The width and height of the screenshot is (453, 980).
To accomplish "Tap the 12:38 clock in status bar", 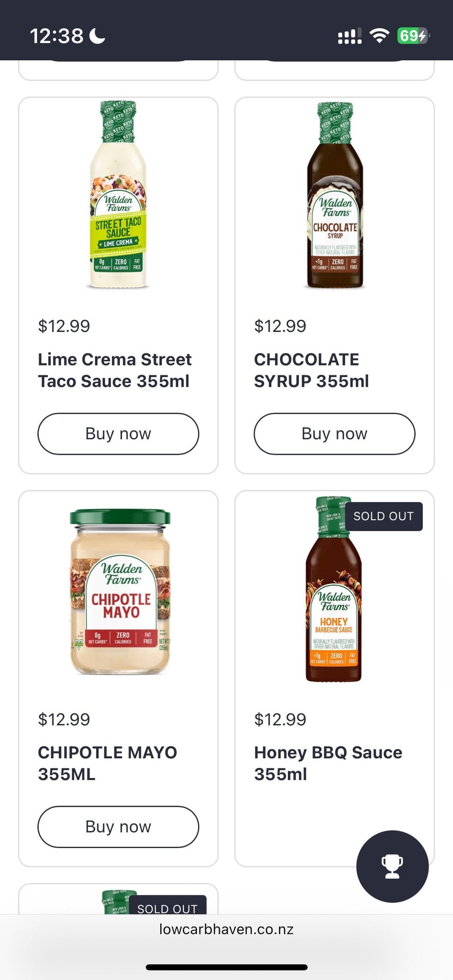I will (57, 36).
